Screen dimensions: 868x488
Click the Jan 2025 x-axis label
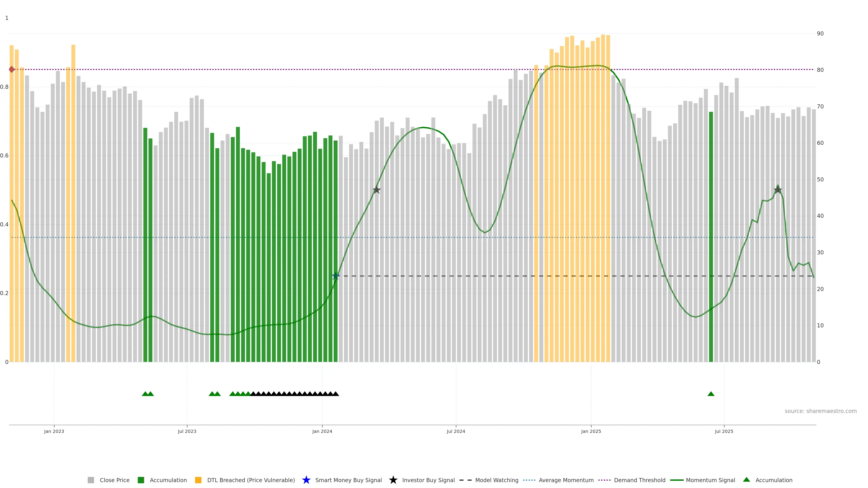tap(591, 431)
